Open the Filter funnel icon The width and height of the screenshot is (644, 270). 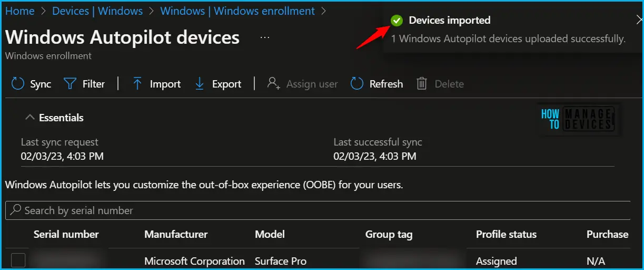[x=70, y=84]
